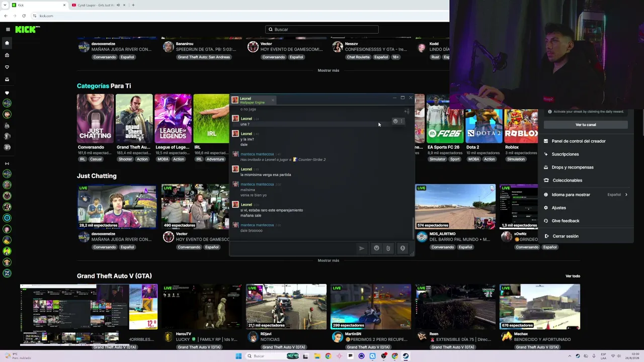Image resolution: width=644 pixels, height=362 pixels.
Task: Open davooxeneize live stream thumbnail
Action: point(117,207)
